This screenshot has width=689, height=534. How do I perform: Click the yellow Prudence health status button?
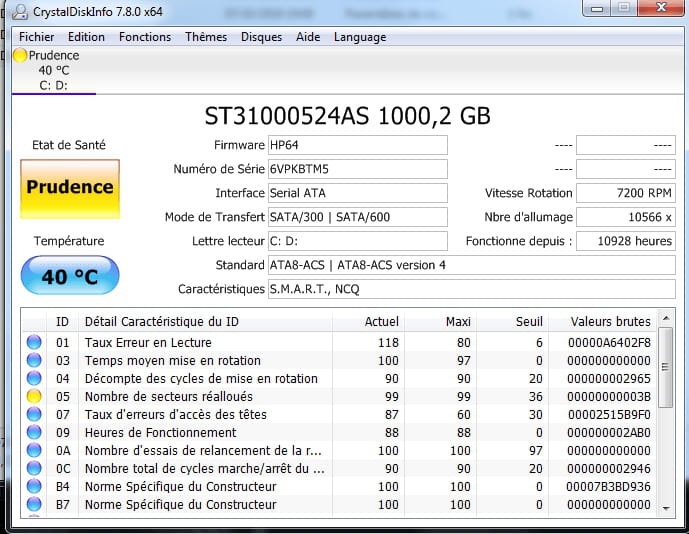coord(69,189)
